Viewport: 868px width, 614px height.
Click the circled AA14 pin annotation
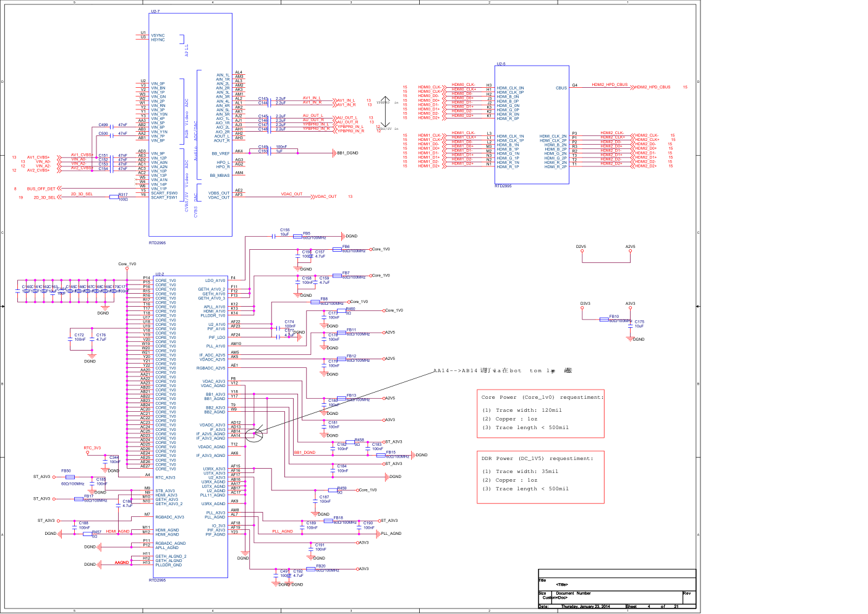(254, 435)
